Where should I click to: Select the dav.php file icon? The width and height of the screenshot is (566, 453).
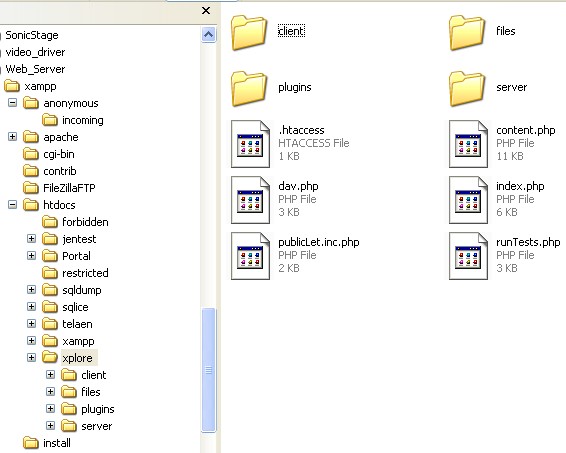[251, 200]
